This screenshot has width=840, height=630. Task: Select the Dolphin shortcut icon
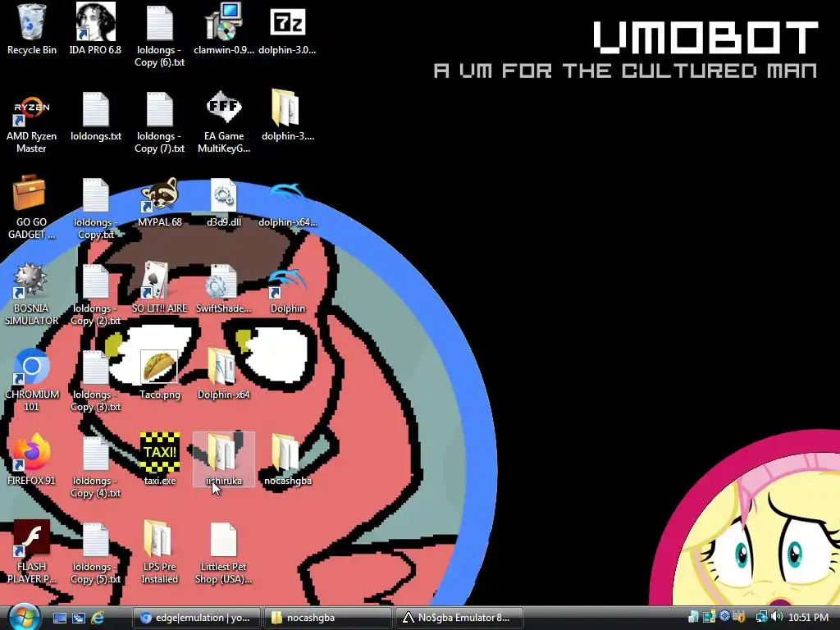pyautogui.click(x=288, y=290)
